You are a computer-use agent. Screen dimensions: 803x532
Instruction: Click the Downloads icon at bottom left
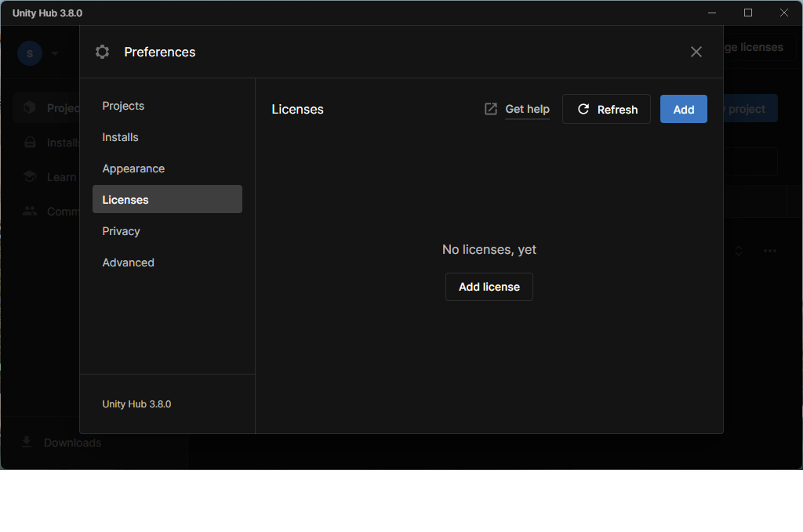click(27, 443)
